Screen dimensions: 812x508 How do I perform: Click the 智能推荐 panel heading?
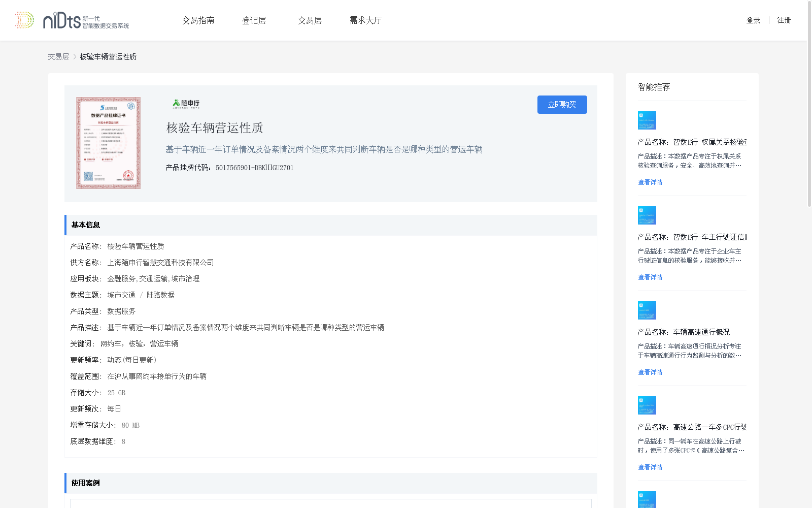click(654, 87)
